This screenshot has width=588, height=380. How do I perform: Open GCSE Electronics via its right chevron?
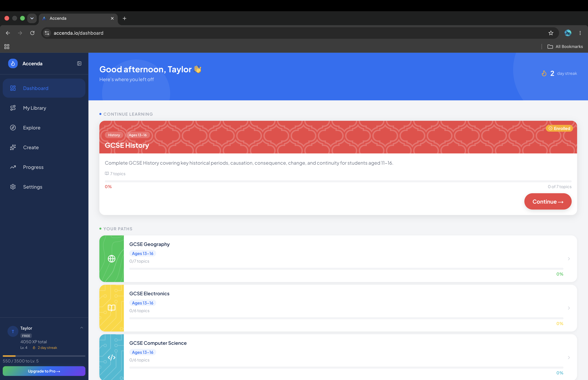(x=569, y=308)
